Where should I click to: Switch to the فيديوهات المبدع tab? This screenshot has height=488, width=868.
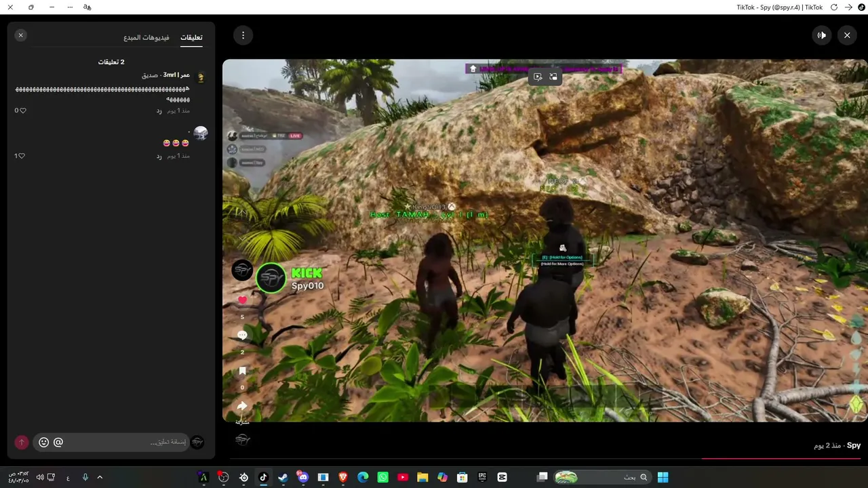146,37
